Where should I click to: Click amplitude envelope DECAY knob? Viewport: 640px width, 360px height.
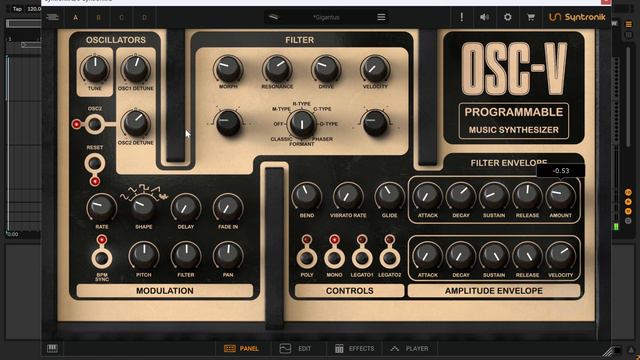click(x=461, y=256)
